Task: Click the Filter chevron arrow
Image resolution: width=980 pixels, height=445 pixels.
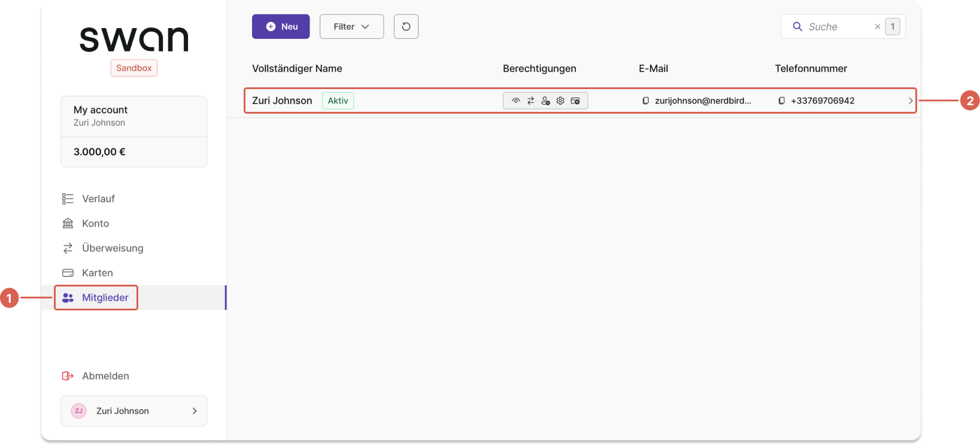Action: pos(365,26)
